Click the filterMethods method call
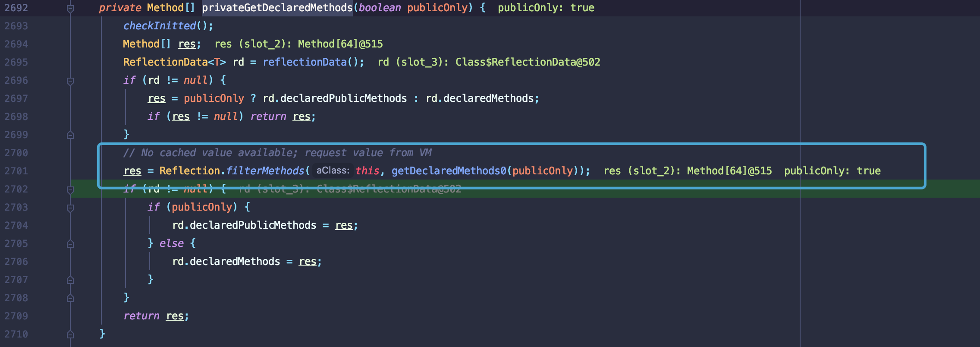This screenshot has width=980, height=347. (x=265, y=171)
